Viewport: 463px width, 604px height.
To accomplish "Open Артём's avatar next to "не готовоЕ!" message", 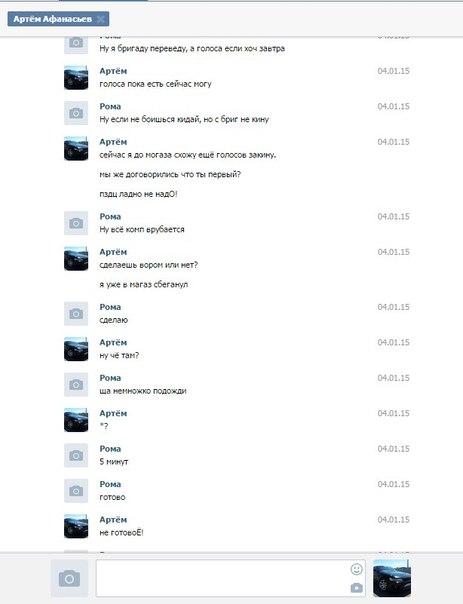I will (x=76, y=526).
